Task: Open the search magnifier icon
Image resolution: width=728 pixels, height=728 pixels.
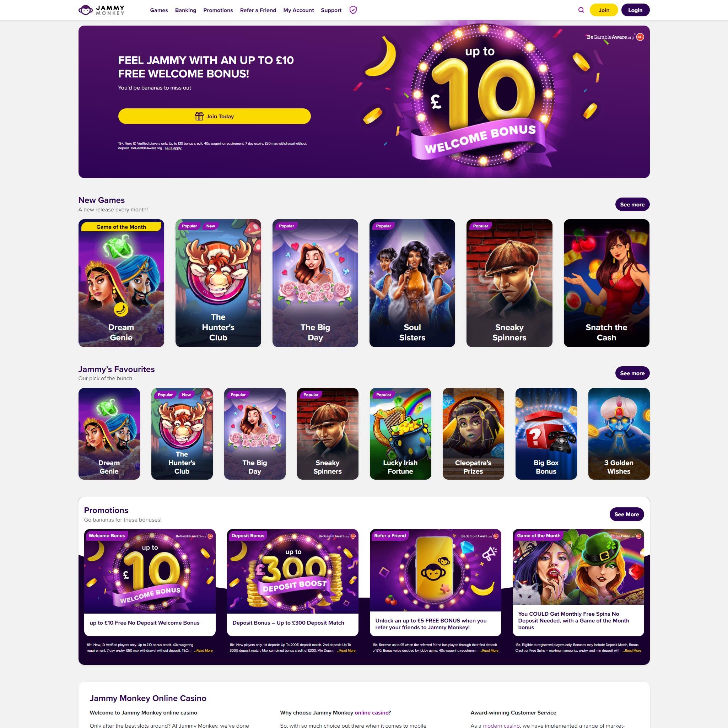Action: pos(581,10)
